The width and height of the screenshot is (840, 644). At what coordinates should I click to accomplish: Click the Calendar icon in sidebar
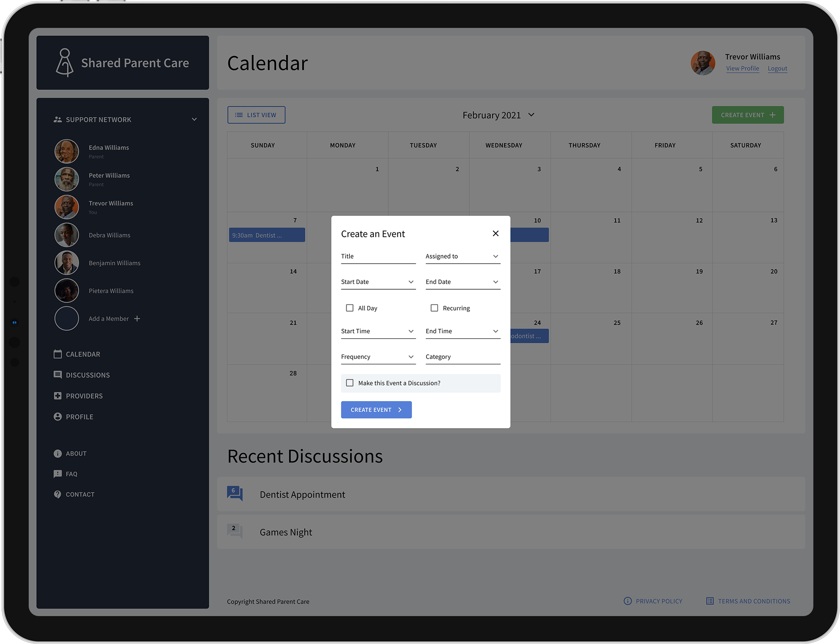(x=57, y=353)
